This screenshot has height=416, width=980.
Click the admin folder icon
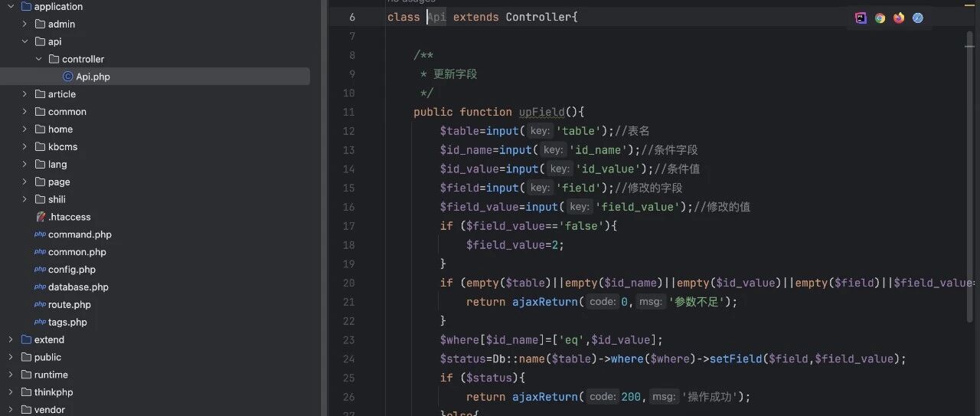pyautogui.click(x=40, y=24)
